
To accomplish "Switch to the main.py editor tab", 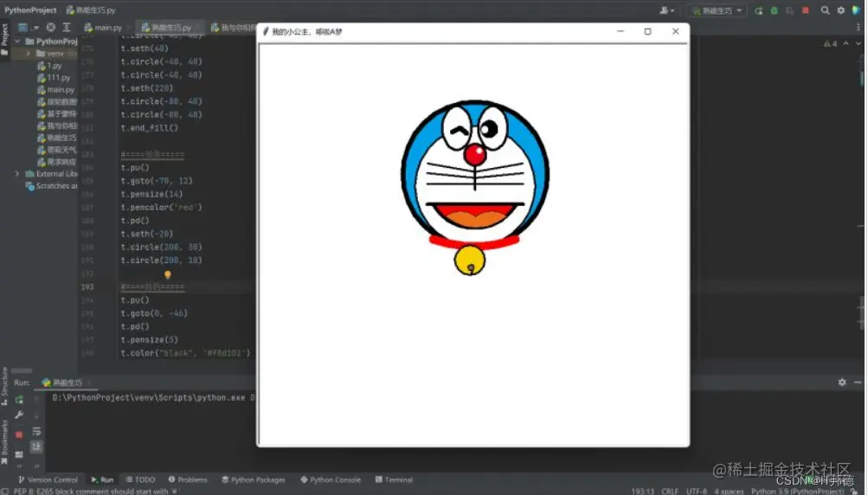I will click(103, 27).
